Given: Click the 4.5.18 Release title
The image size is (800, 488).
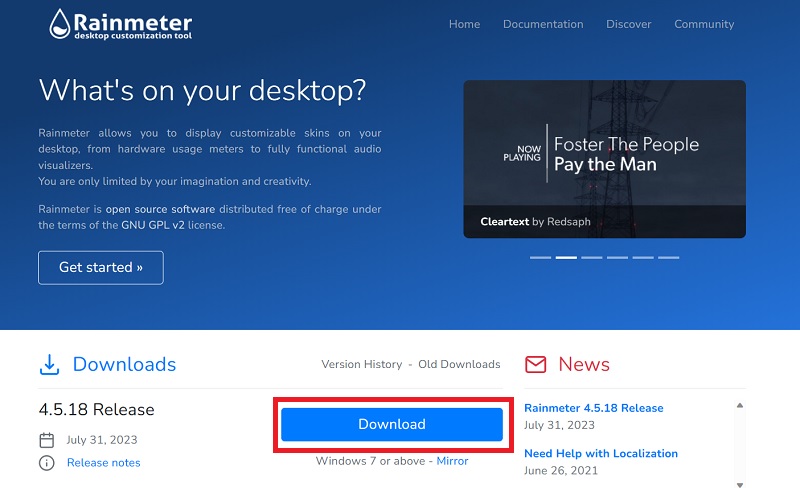Looking at the screenshot, I should 96,409.
